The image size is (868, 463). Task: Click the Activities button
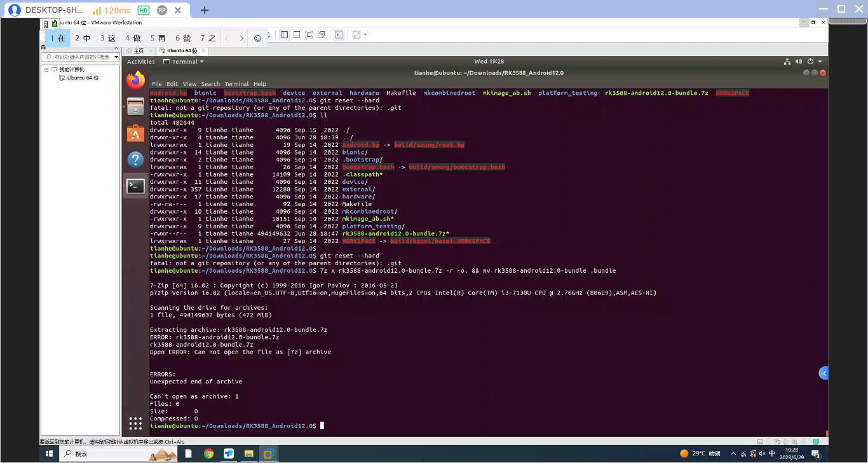tap(140, 62)
